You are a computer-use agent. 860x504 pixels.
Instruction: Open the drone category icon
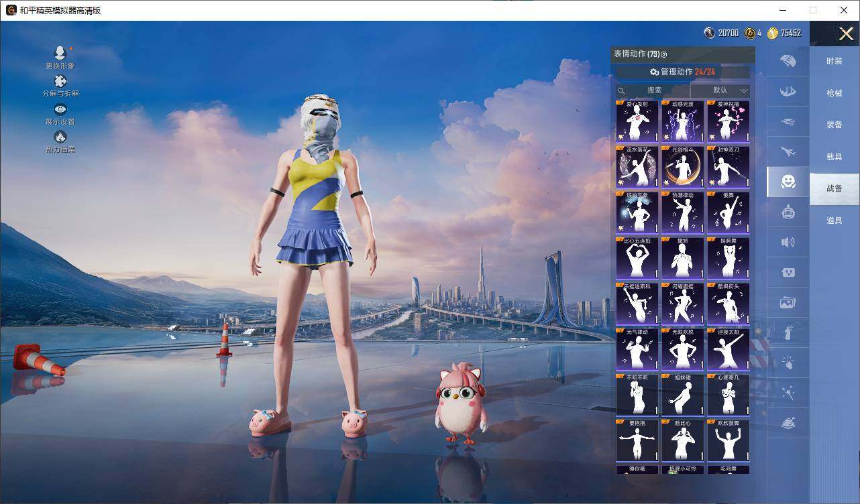tap(788, 122)
